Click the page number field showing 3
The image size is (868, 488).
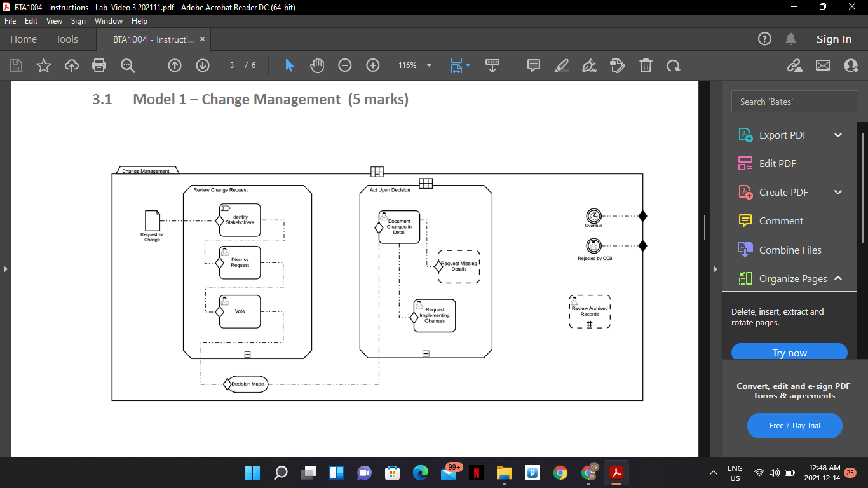[x=232, y=65]
